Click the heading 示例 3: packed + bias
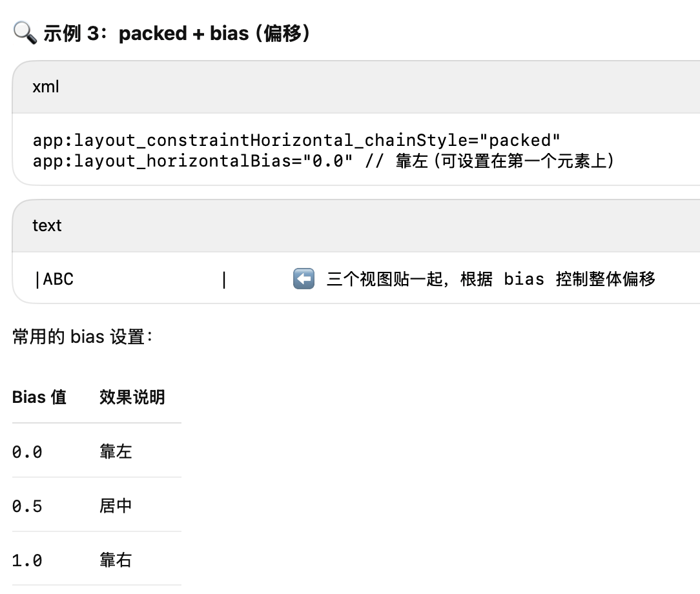The image size is (700, 594). [176, 33]
